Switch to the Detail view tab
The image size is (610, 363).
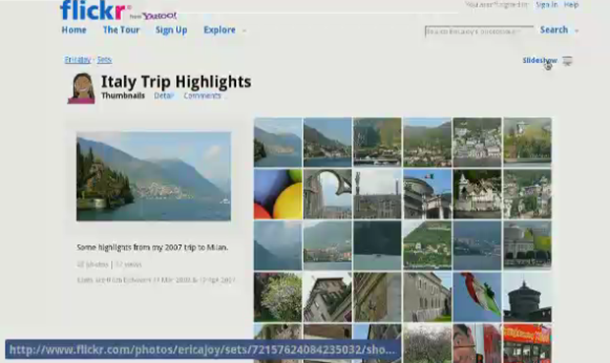163,96
